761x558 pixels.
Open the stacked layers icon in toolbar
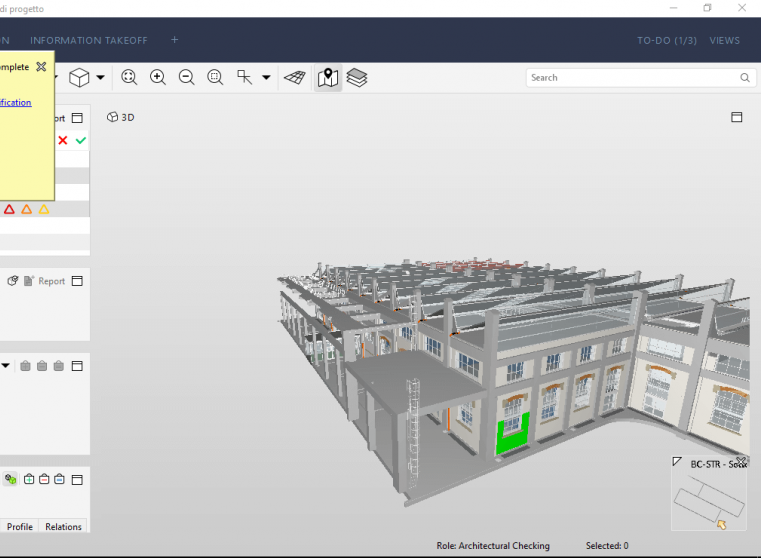[357, 77]
